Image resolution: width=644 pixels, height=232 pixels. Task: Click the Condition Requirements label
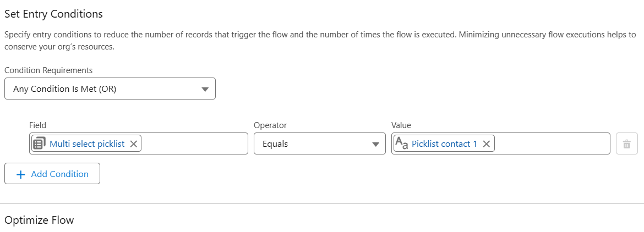[48, 70]
